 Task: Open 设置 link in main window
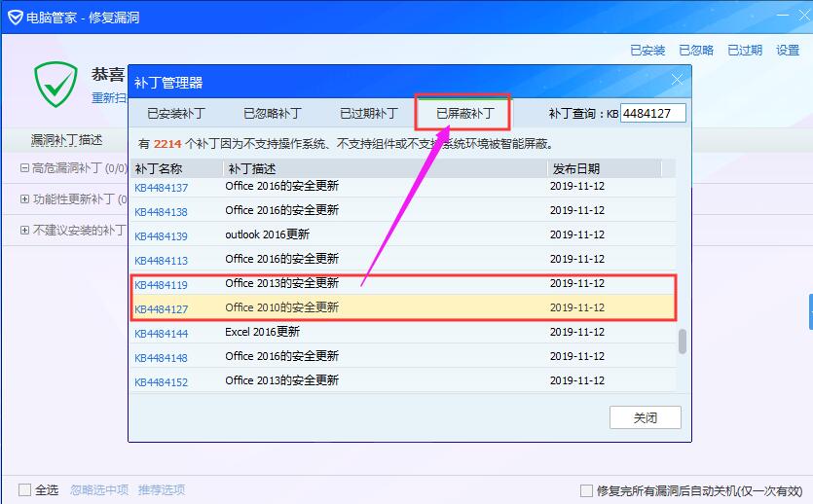(788, 51)
